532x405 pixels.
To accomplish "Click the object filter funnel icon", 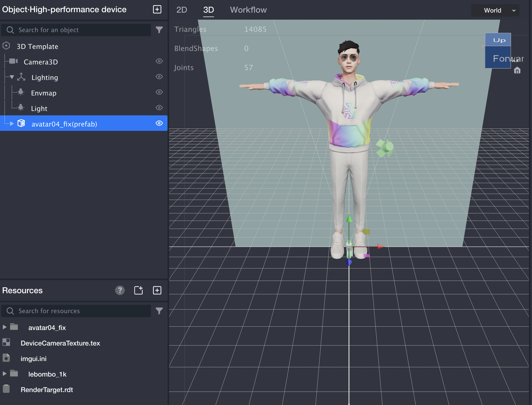I will pyautogui.click(x=159, y=30).
